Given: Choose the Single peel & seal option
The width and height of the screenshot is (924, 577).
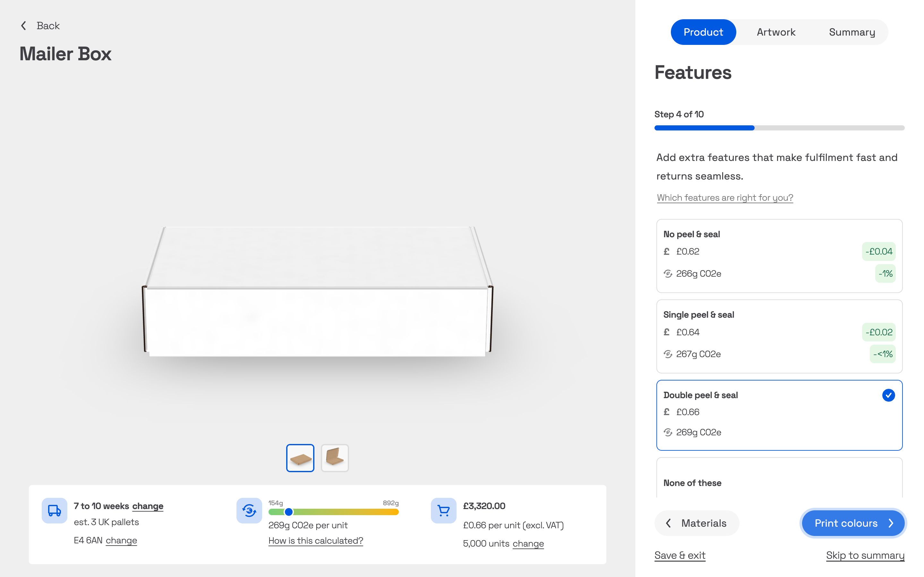Looking at the screenshot, I should click(x=779, y=336).
